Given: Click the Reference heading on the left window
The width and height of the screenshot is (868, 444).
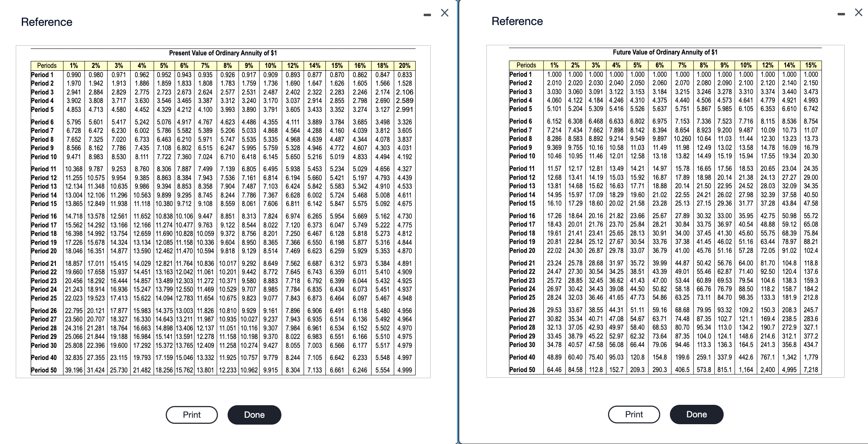Looking at the screenshot, I should coord(47,22).
